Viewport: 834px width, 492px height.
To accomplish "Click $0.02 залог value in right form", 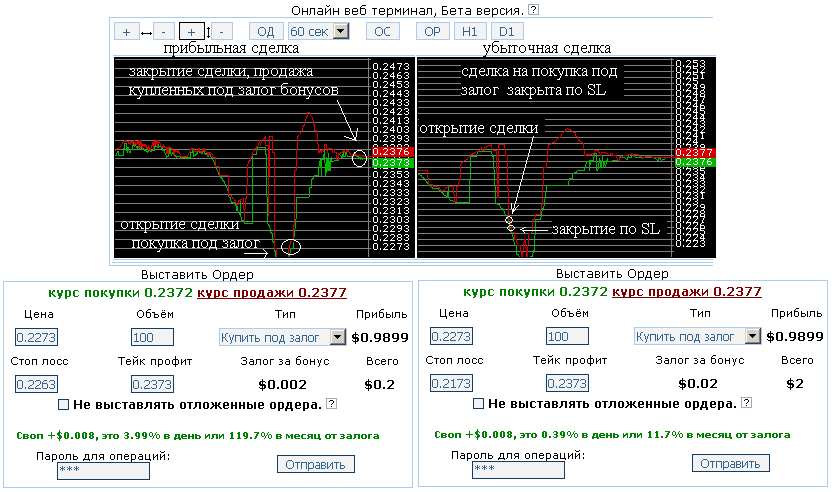I will click(x=698, y=383).
